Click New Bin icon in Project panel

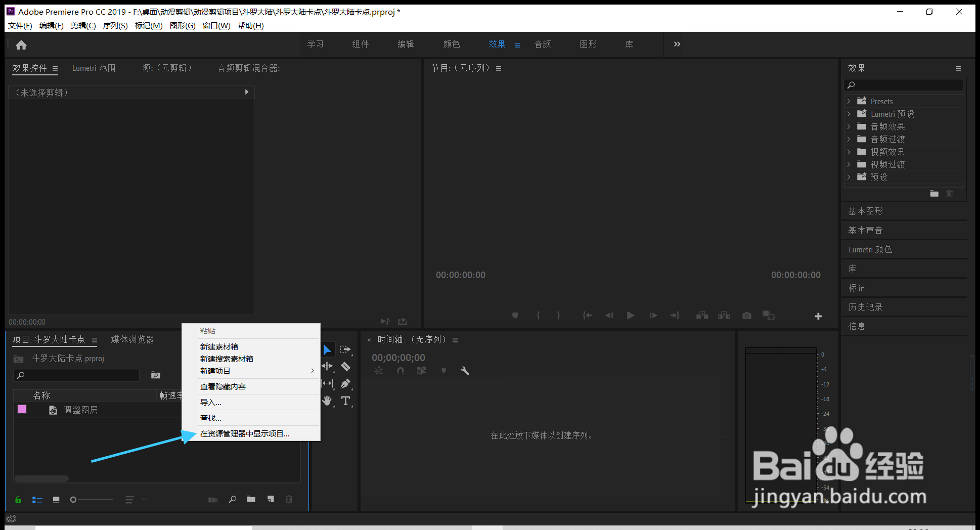[x=251, y=499]
